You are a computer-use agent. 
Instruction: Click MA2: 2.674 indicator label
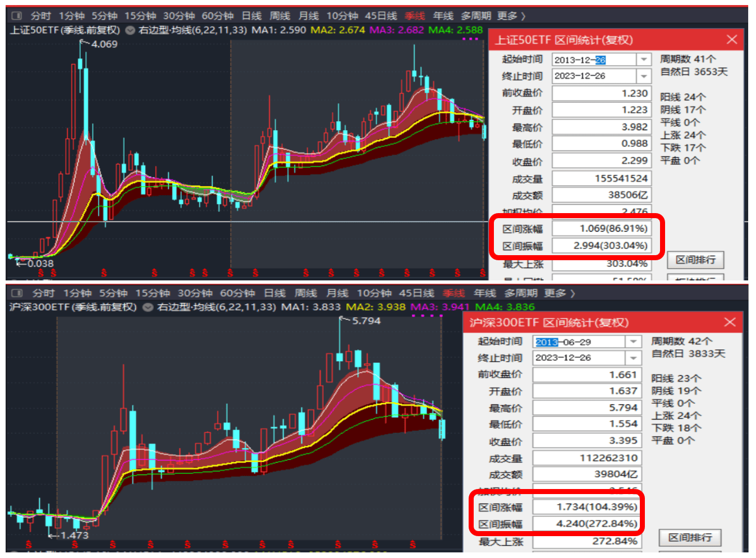click(x=338, y=30)
